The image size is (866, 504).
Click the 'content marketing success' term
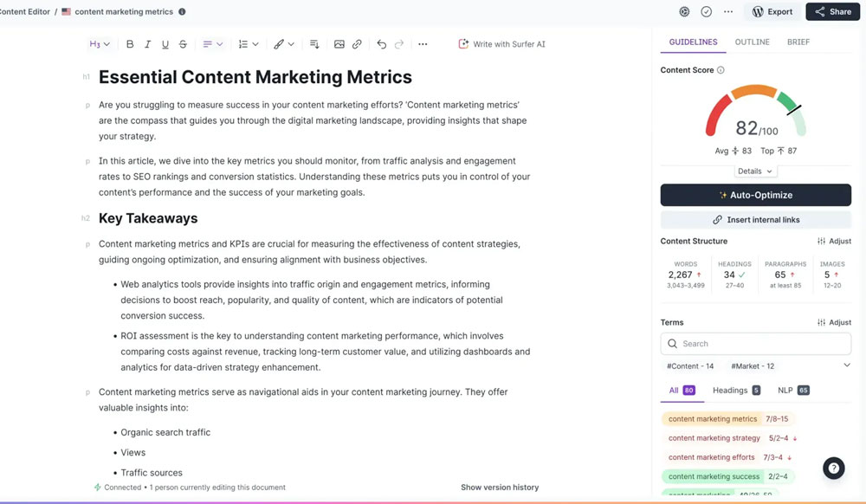point(728,476)
